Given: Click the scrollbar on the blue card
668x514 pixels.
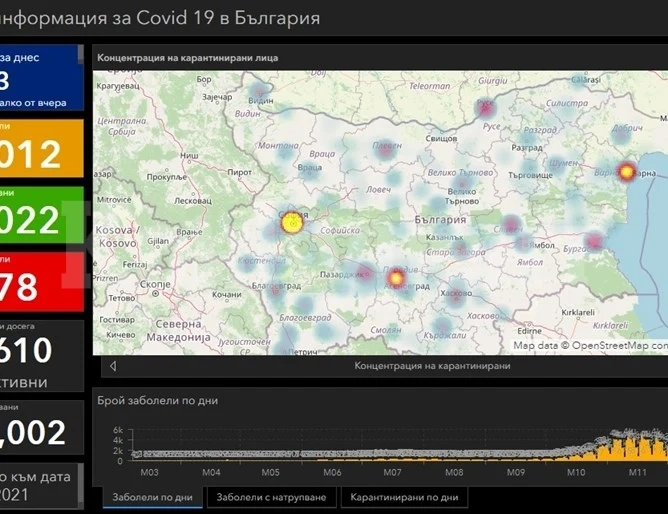Looking at the screenshot, I should pos(81,55).
